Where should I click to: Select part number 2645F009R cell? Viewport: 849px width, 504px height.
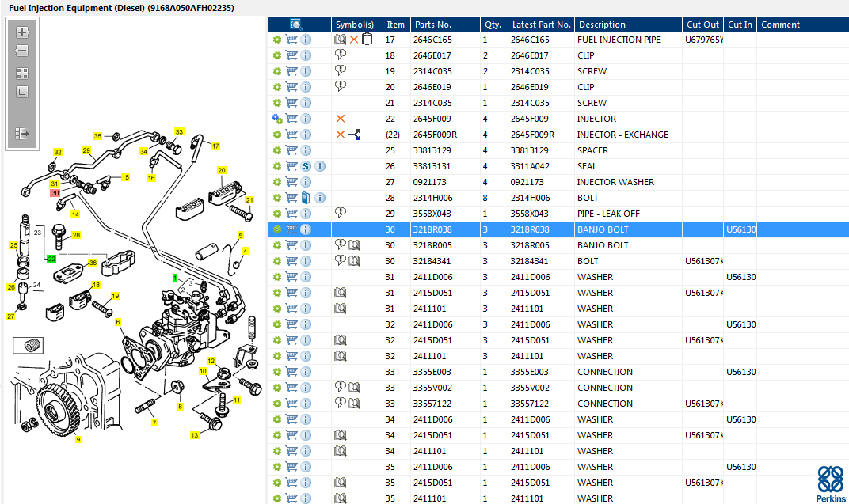point(436,135)
